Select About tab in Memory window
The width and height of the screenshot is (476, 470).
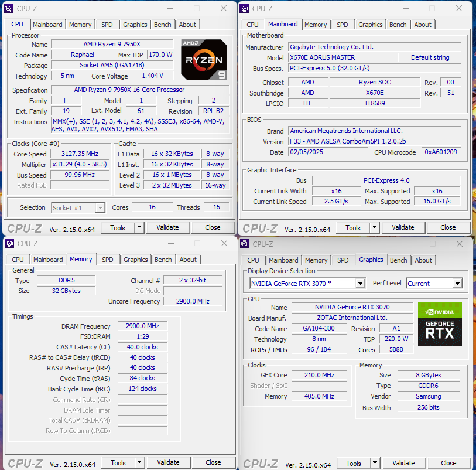188,260
